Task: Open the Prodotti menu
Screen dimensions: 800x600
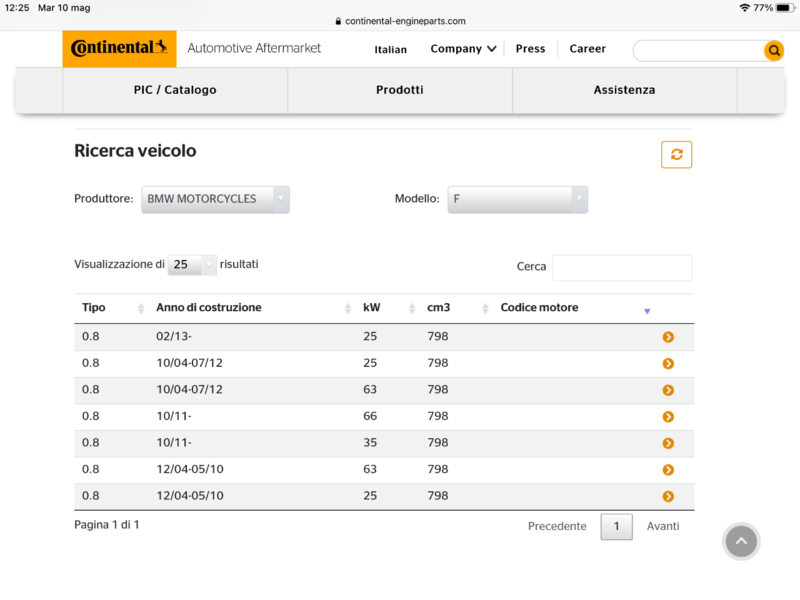Action: coord(400,90)
